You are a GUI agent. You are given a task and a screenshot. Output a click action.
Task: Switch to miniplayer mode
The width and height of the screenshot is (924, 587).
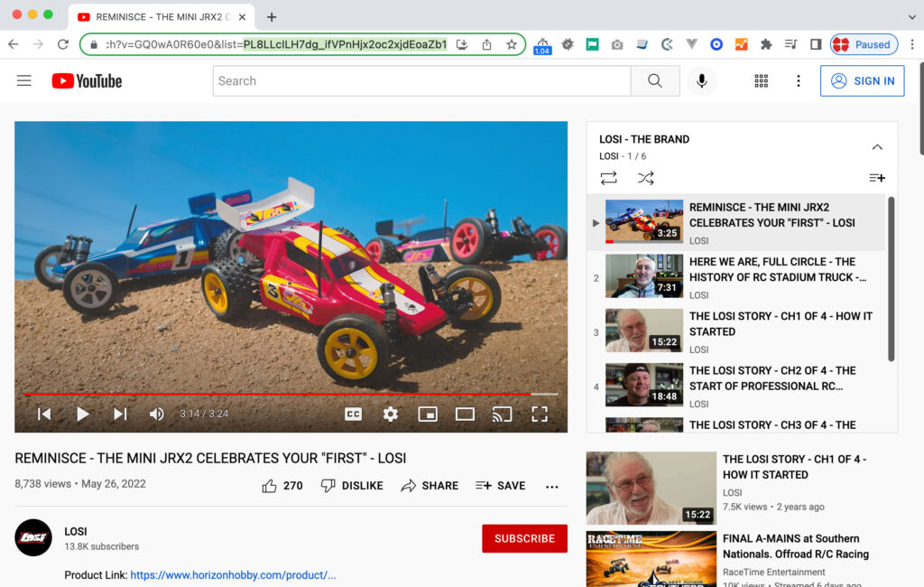427,415
